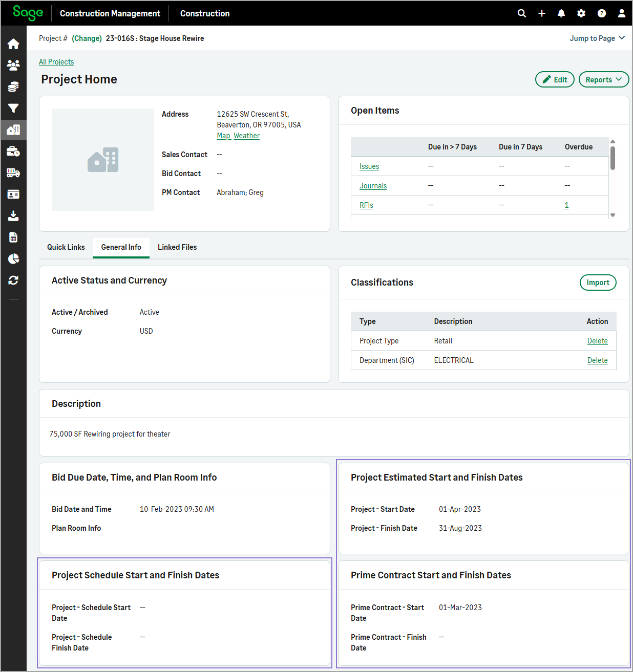Open the Reports dropdown button
Viewport: 633px width, 672px height.
pos(603,79)
